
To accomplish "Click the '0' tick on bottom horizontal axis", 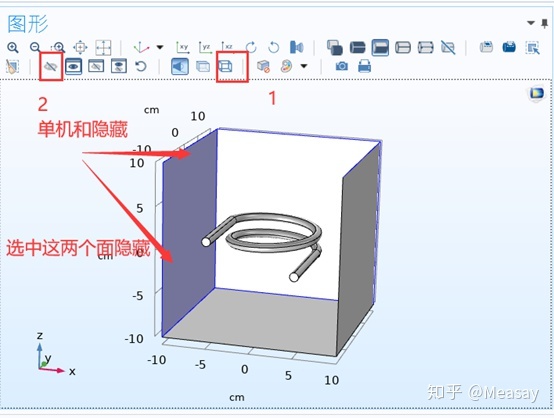I will point(244,369).
